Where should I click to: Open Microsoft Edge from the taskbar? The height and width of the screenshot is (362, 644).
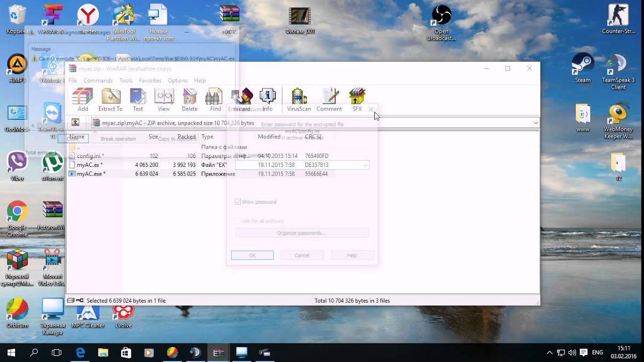(80, 352)
